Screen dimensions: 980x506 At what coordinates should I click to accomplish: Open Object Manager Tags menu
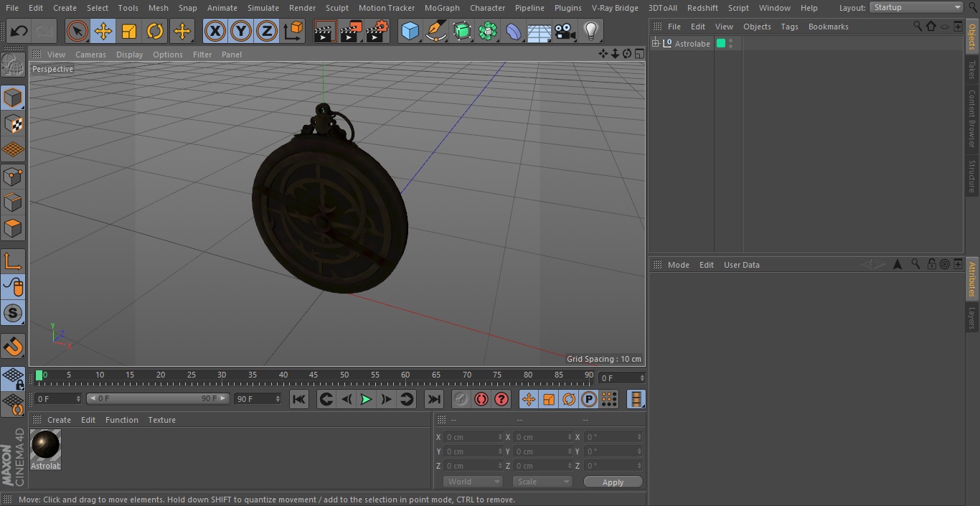click(x=789, y=27)
